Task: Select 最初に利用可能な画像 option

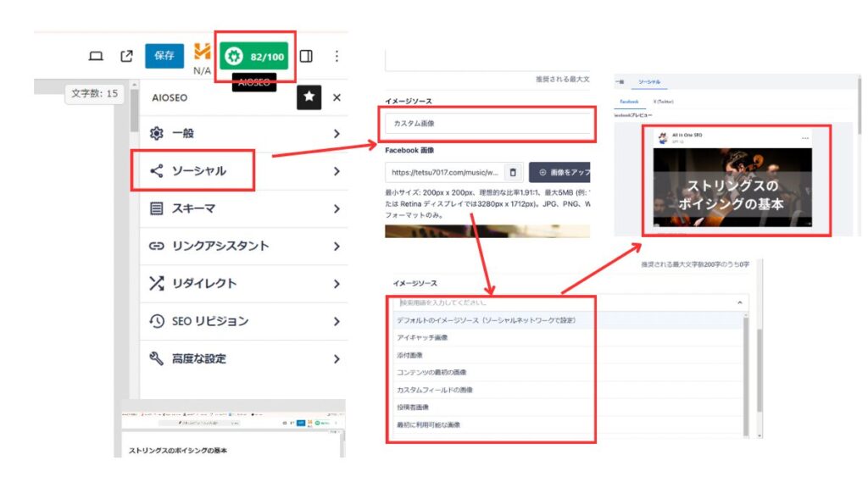Action: [568, 425]
